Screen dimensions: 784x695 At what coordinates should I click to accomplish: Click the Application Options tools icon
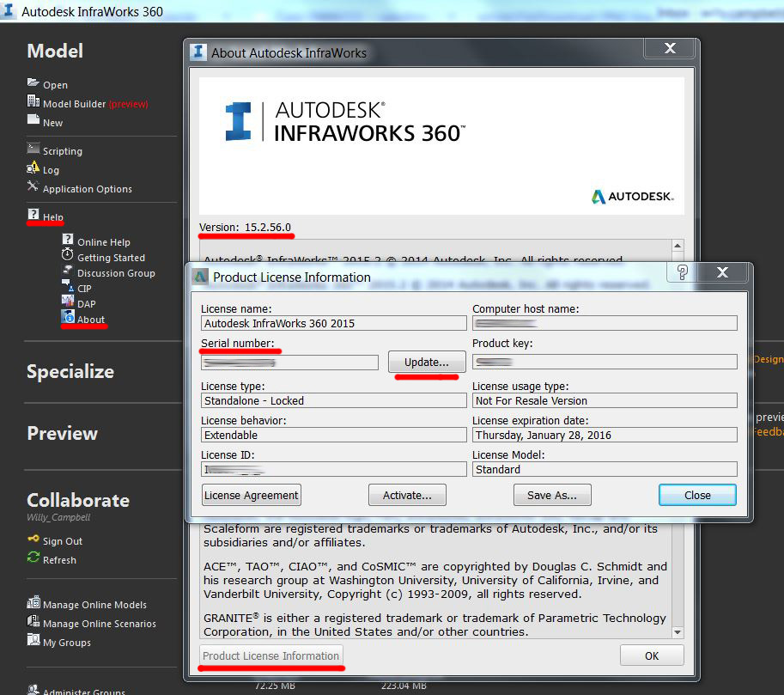tap(33, 186)
